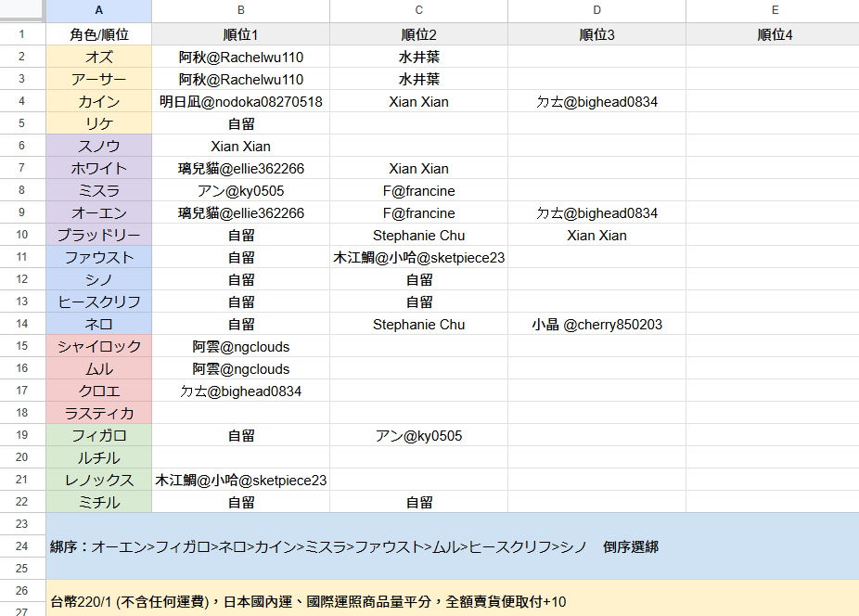Select row 1 header number
The image size is (859, 616).
22,34
